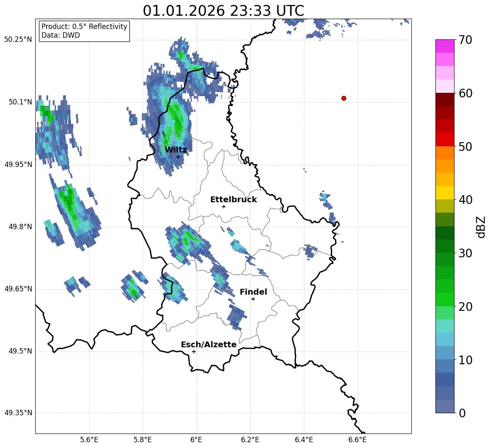Click the Wiltz station cross marker

(178, 157)
